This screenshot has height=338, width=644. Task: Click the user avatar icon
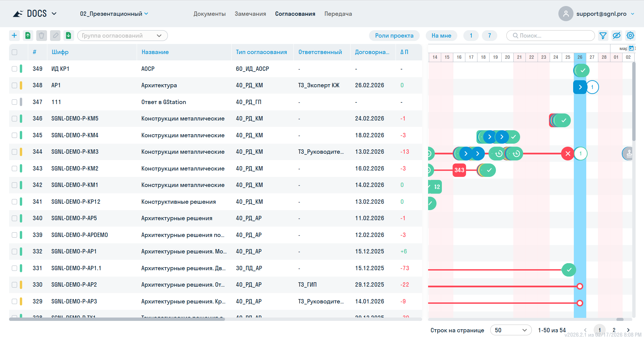[x=566, y=14]
